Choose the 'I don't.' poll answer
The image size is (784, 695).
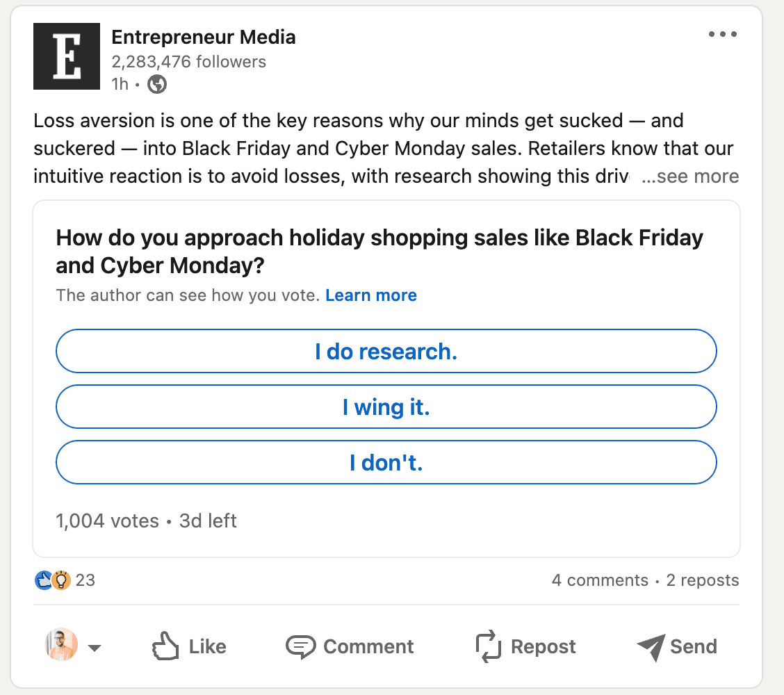386,462
